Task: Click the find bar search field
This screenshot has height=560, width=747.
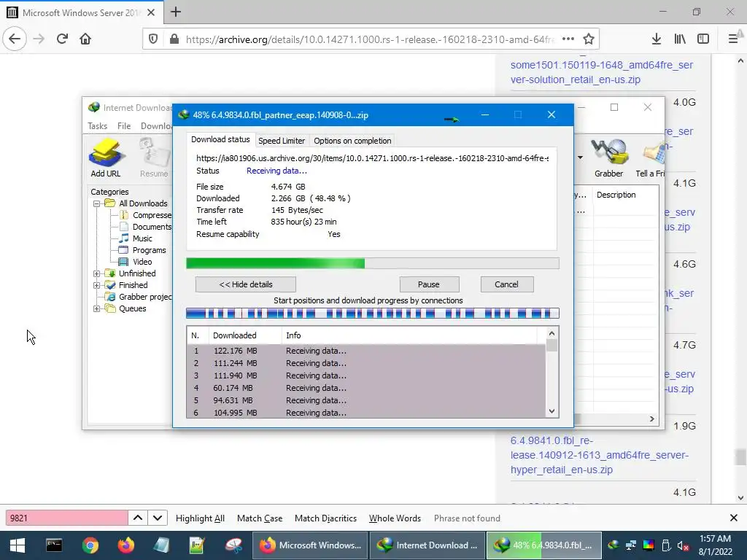Action: [66, 518]
